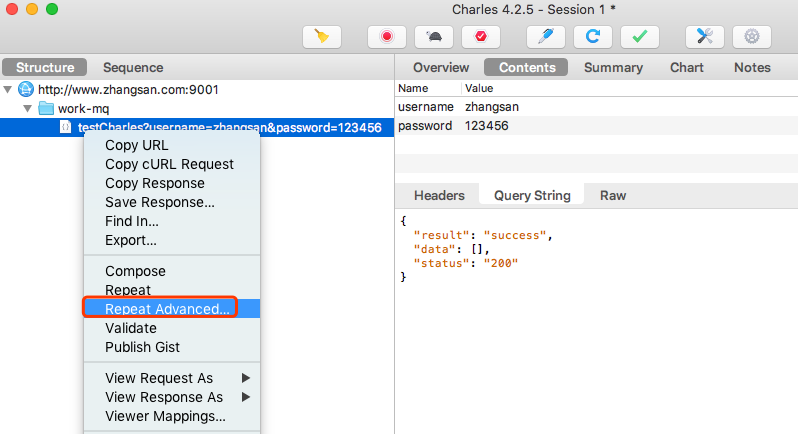Switch to the Structure view
Screen dimensions: 798x434
coord(45,67)
